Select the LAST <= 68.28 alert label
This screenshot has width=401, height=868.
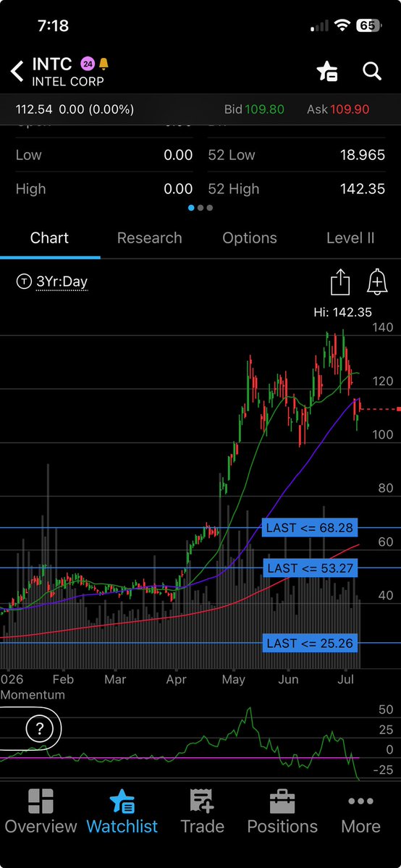[x=309, y=528]
